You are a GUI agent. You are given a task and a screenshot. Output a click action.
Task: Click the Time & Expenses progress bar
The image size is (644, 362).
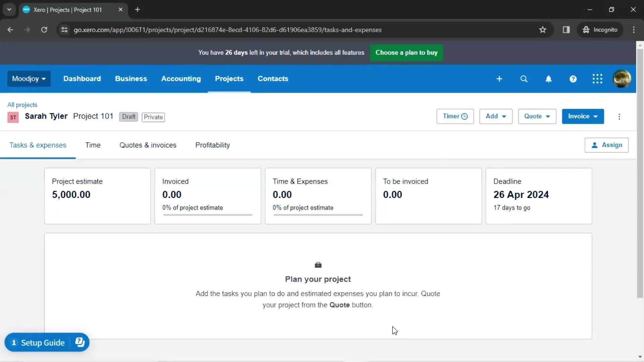(318, 215)
